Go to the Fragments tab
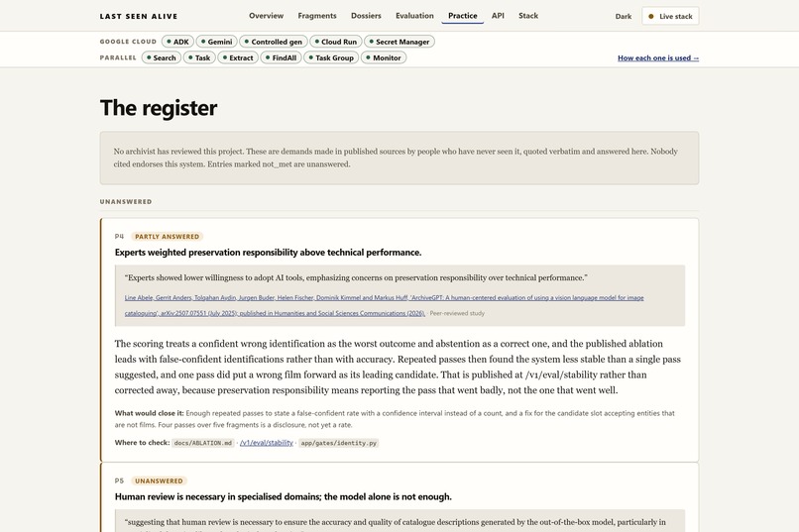 pos(317,16)
